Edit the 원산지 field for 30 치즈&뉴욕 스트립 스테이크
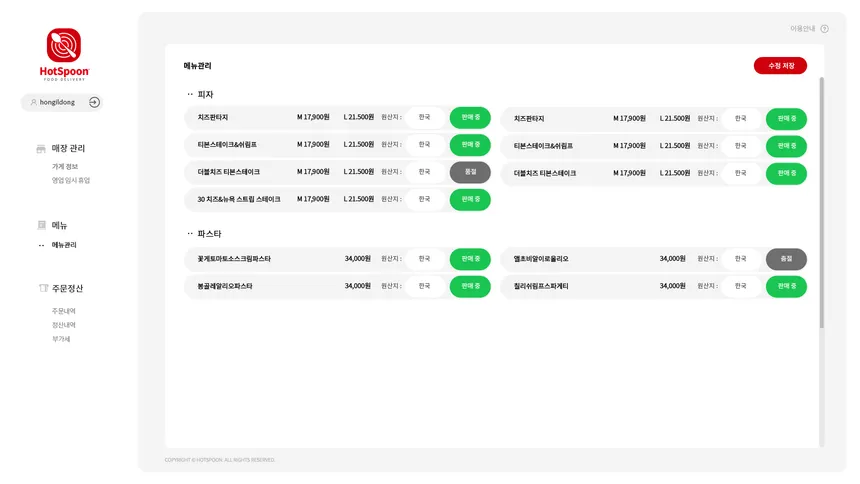The image size is (860, 484). click(425, 199)
